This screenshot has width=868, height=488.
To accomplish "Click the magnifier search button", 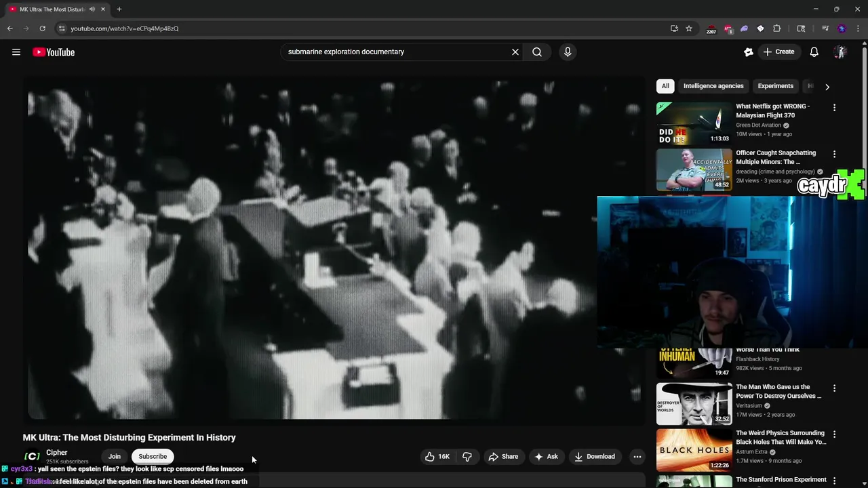I will 537,52.
